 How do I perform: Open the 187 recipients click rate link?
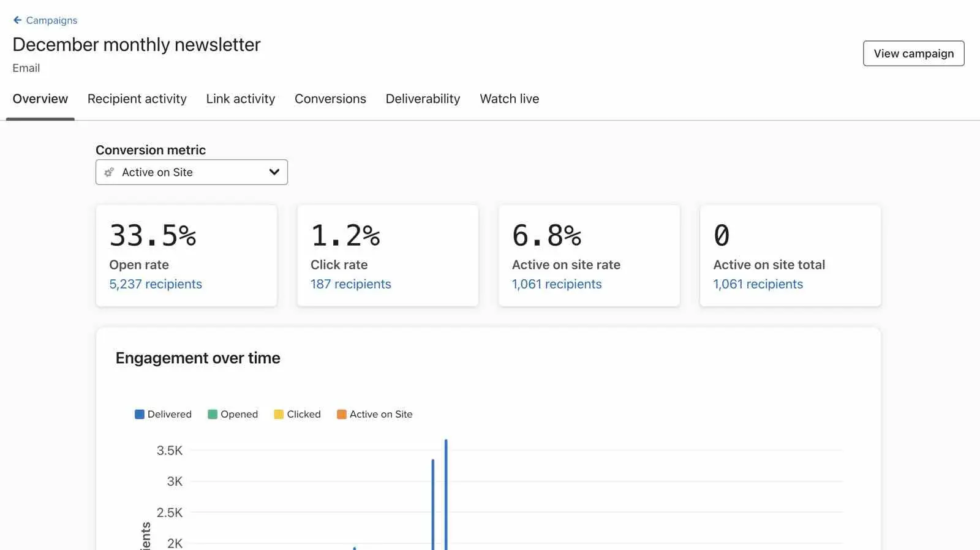(350, 284)
